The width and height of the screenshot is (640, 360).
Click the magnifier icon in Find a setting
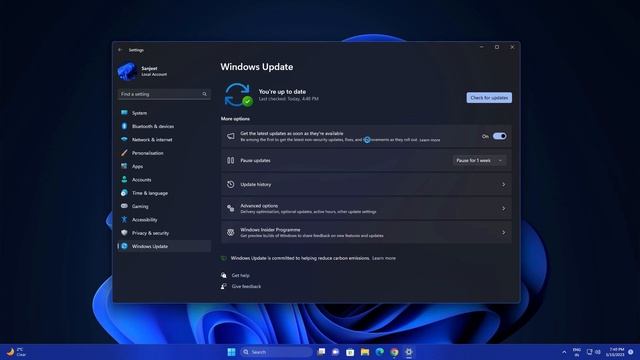coord(204,94)
